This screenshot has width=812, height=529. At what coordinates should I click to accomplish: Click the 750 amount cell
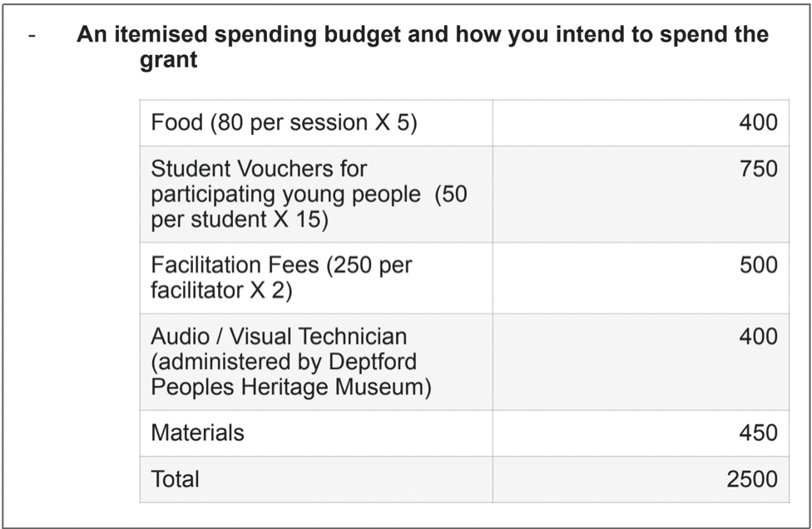click(x=641, y=194)
